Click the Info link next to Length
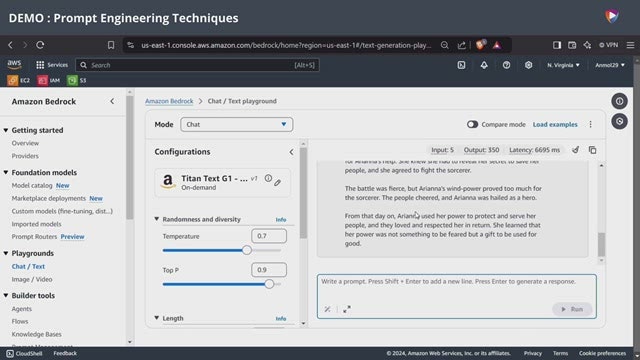The height and width of the screenshot is (360, 640). click(x=280, y=318)
